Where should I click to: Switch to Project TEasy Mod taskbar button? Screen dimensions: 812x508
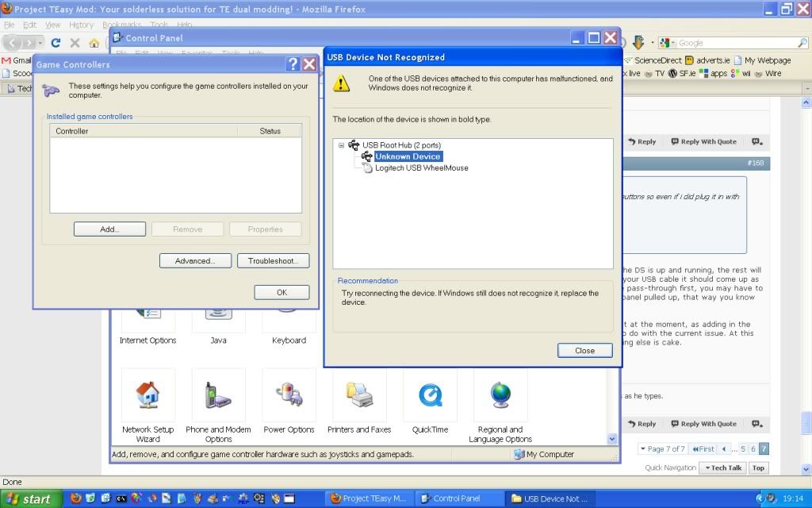(x=370, y=498)
